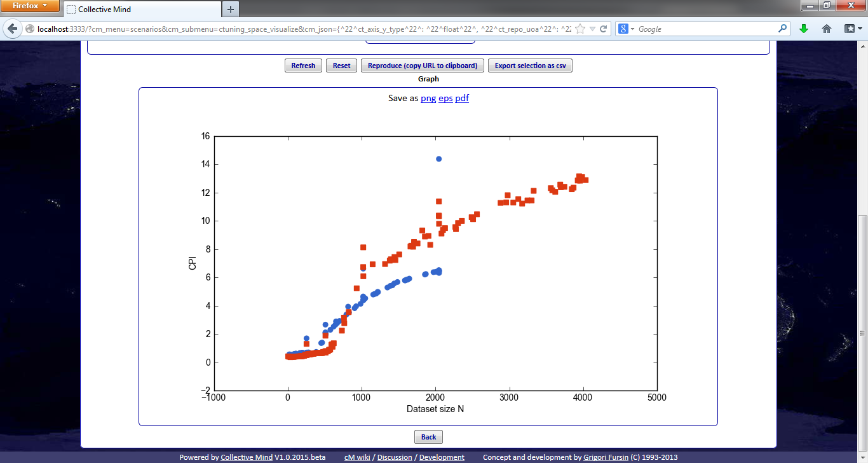Click the globe site identity icon
Viewport: 868px width, 463px height.
click(29, 29)
